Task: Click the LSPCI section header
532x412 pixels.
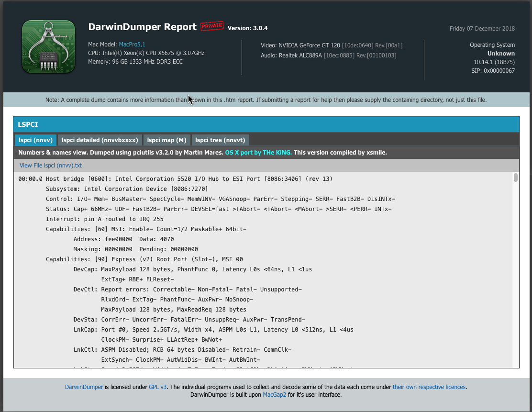Action: click(266, 124)
